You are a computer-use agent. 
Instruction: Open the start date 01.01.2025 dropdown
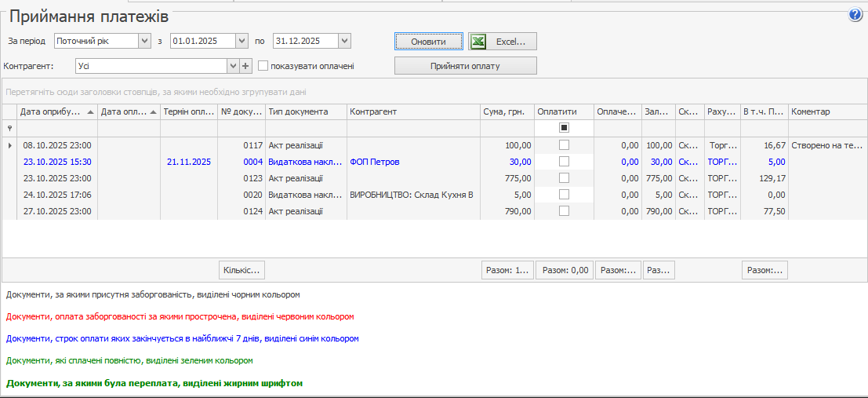click(x=242, y=41)
